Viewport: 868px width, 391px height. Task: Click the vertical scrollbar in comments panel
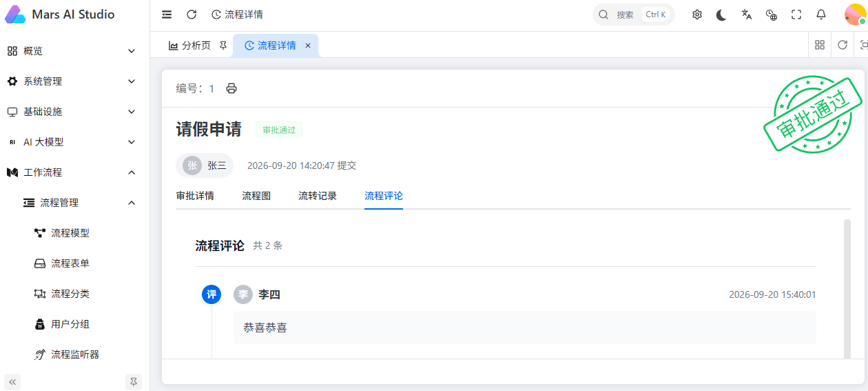(847, 288)
